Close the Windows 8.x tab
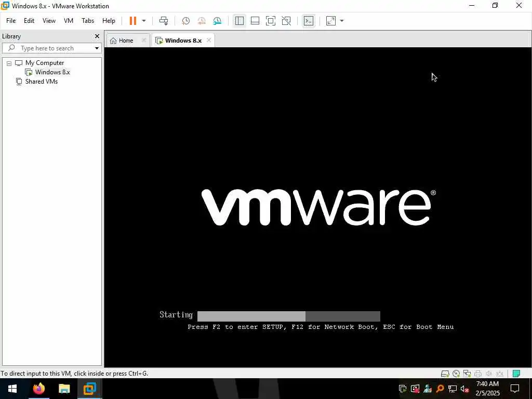Viewport: 532px width, 399px height. pyautogui.click(x=209, y=40)
